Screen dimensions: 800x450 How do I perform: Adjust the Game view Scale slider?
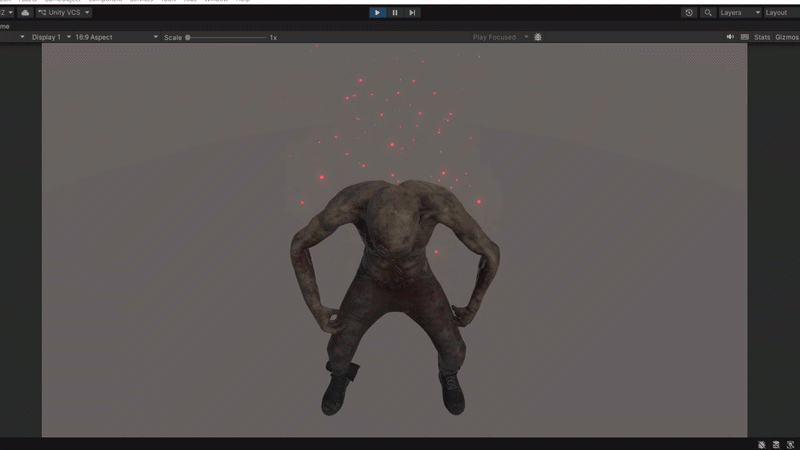point(226,37)
